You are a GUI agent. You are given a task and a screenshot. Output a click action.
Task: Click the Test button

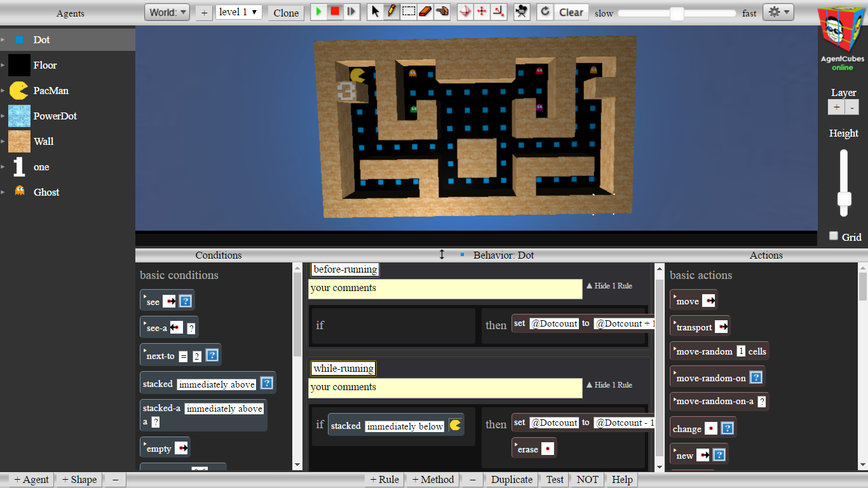[555, 480]
